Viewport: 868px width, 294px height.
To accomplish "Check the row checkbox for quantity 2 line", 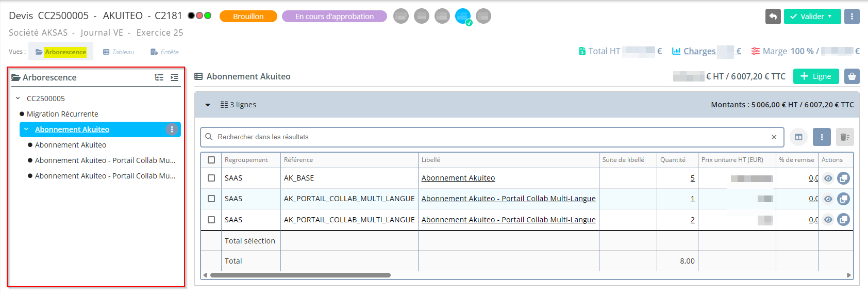I will click(211, 220).
